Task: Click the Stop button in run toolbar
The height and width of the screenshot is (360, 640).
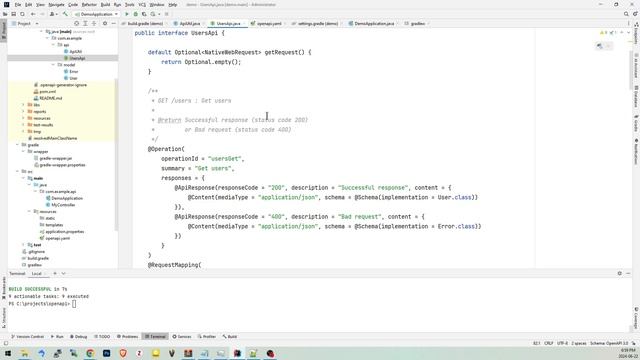Action: [x=167, y=14]
